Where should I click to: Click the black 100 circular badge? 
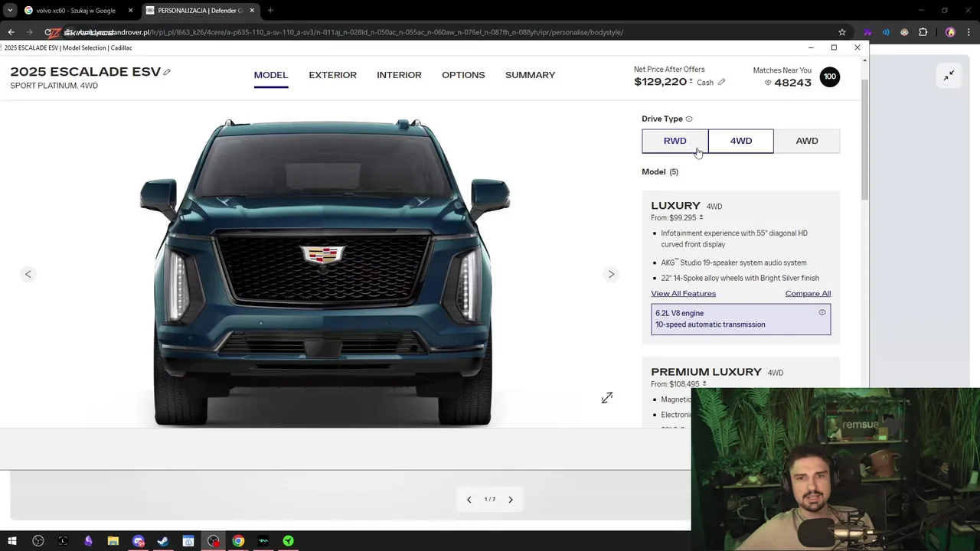tap(830, 77)
